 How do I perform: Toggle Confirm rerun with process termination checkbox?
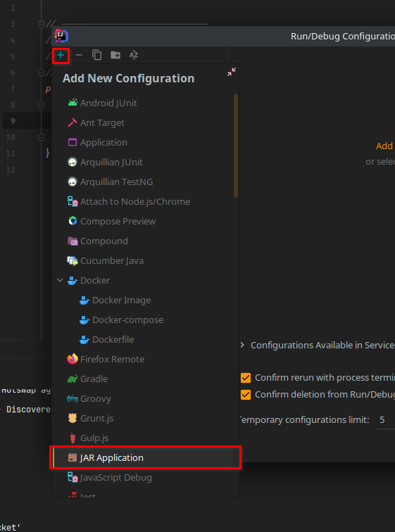[246, 378]
